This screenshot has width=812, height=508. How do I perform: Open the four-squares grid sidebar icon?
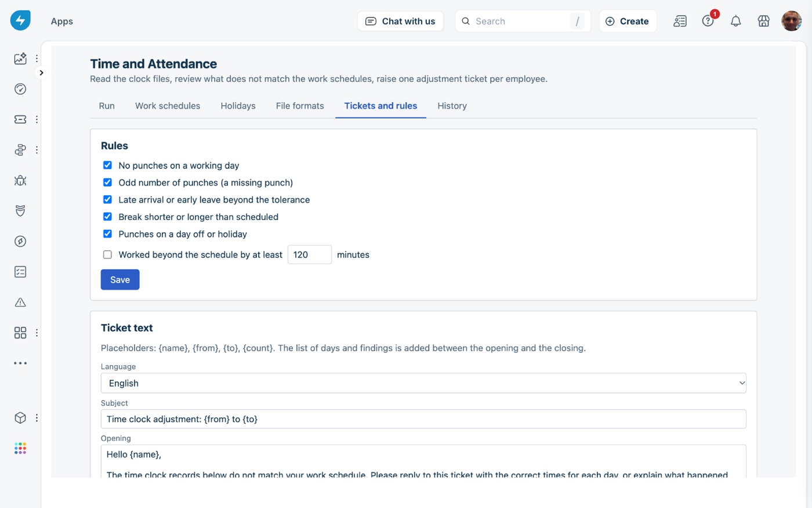pyautogui.click(x=20, y=333)
